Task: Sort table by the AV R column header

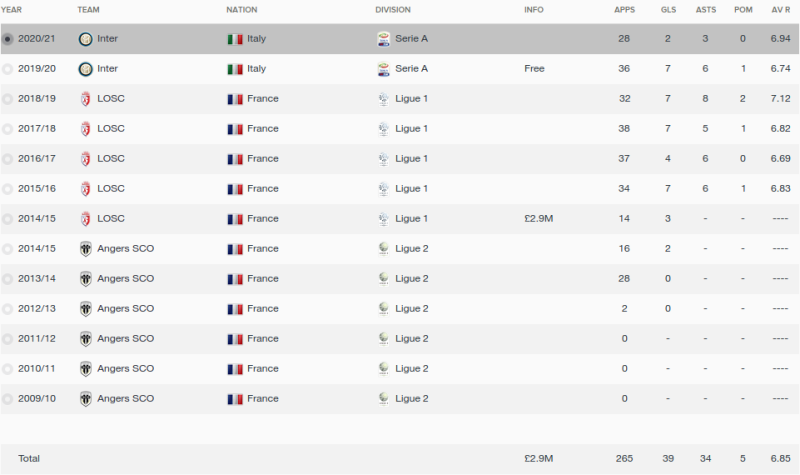Action: pos(781,10)
